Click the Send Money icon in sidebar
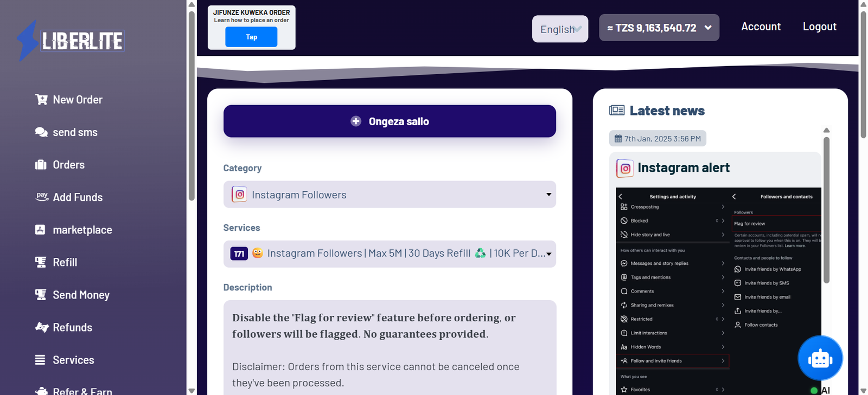The image size is (868, 395). point(41,295)
